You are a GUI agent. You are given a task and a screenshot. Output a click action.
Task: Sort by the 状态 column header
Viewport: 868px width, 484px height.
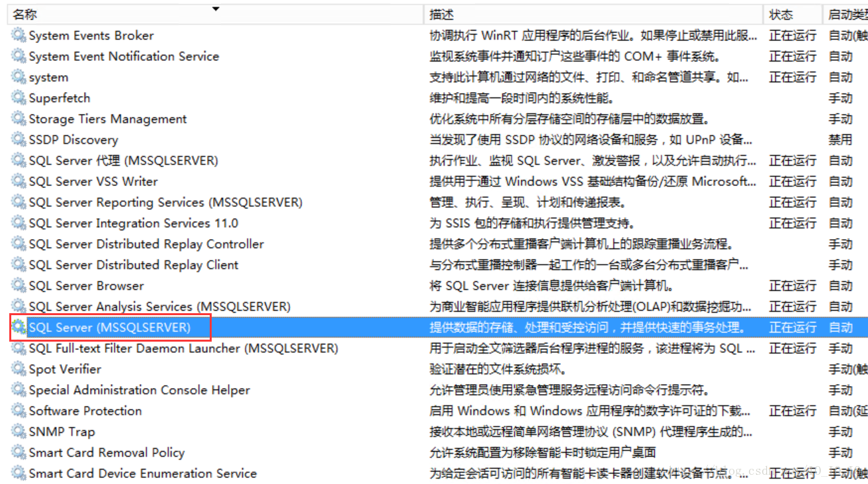(x=793, y=15)
